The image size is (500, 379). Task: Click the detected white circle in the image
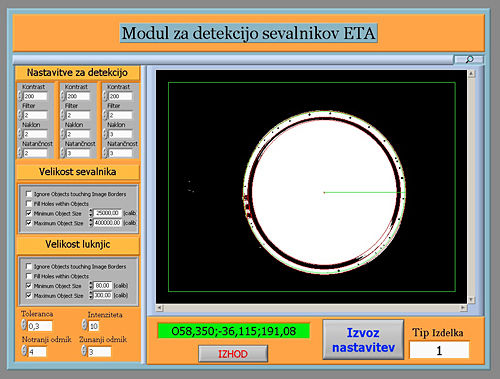(x=324, y=192)
